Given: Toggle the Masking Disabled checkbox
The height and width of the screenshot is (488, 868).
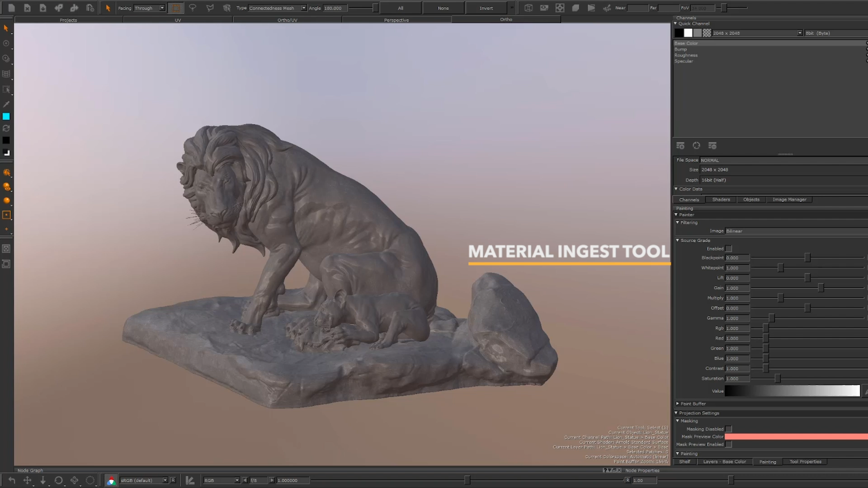Looking at the screenshot, I should 728,429.
